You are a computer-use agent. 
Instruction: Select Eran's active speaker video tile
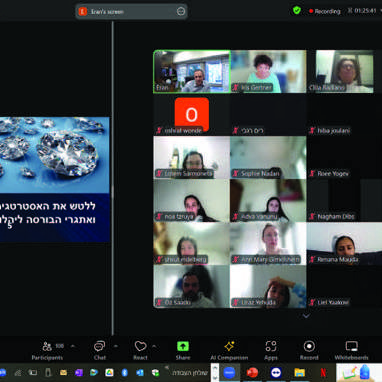point(192,71)
